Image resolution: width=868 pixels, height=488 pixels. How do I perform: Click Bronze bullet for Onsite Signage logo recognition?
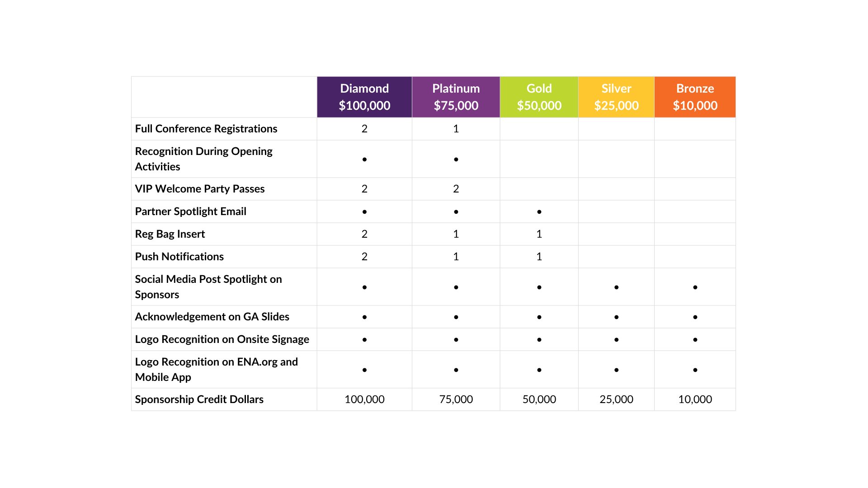pyautogui.click(x=695, y=340)
